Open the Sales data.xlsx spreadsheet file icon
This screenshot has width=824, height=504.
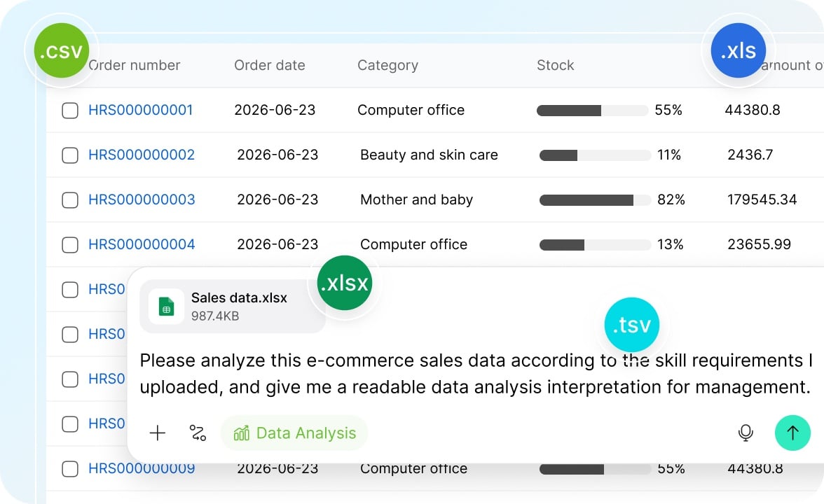166,306
